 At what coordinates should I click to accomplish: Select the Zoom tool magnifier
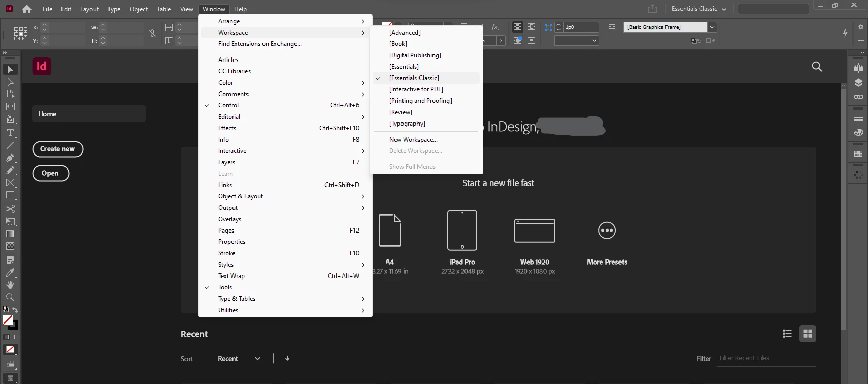(10, 297)
